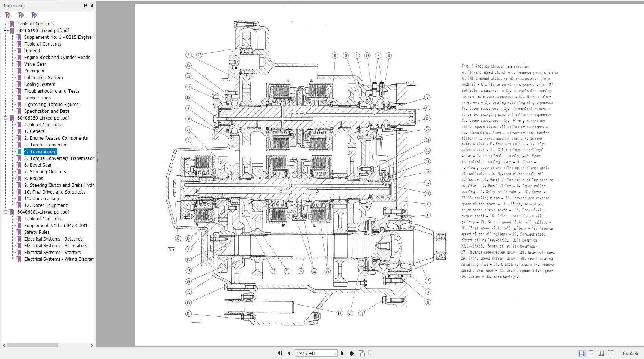Open Electrical Systems - Wiring Diagram bookmark
Screen dimensions: 644x359
59,259
